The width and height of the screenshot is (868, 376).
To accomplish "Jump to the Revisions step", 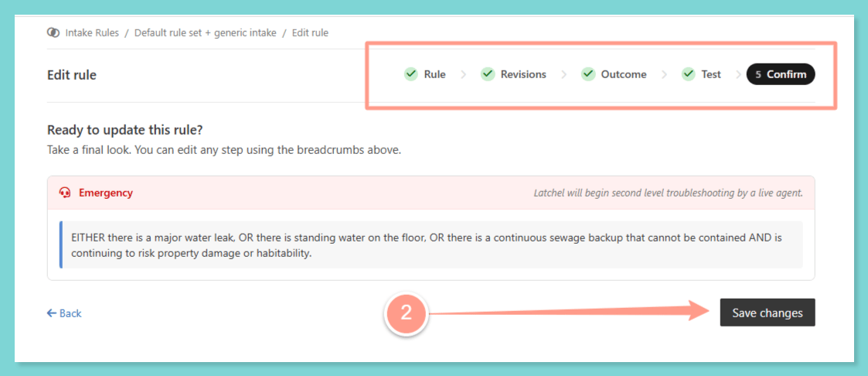I will (513, 74).
